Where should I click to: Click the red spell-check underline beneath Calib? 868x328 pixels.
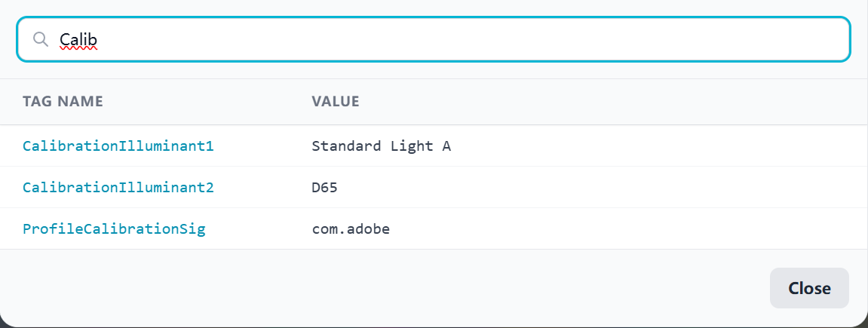78,49
